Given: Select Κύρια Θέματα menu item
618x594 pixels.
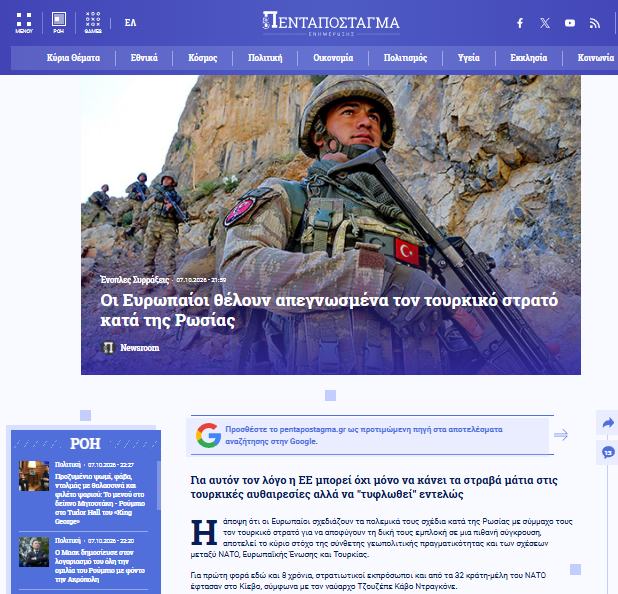Looking at the screenshot, I should (x=73, y=58).
